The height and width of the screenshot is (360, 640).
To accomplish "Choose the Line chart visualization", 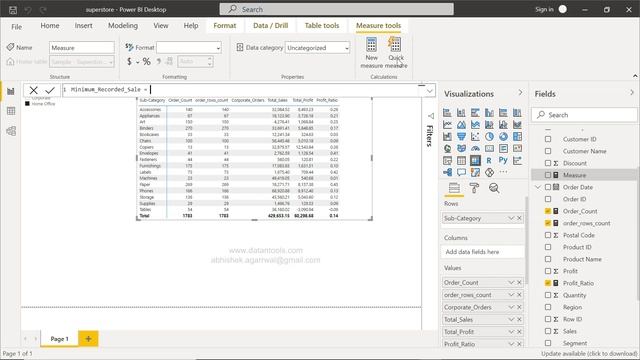I will point(447,124).
